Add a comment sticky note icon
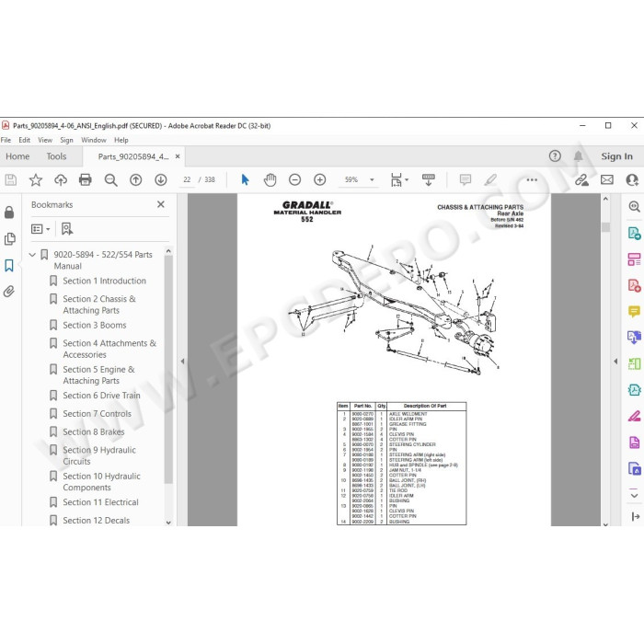644x644 pixels. pos(466,180)
